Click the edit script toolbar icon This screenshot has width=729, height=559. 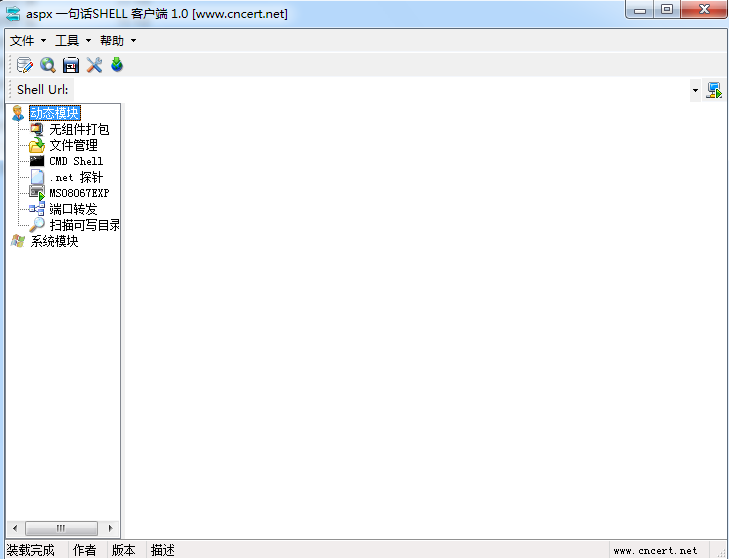25,65
